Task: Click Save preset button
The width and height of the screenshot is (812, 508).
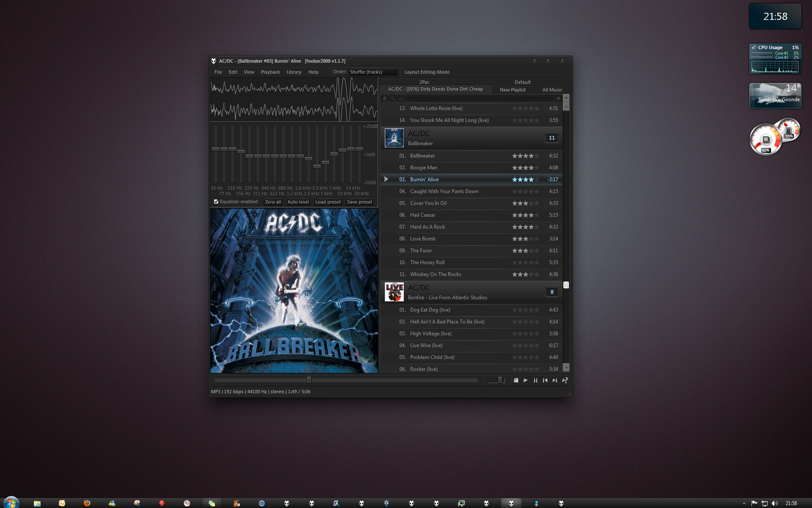Action: (359, 202)
